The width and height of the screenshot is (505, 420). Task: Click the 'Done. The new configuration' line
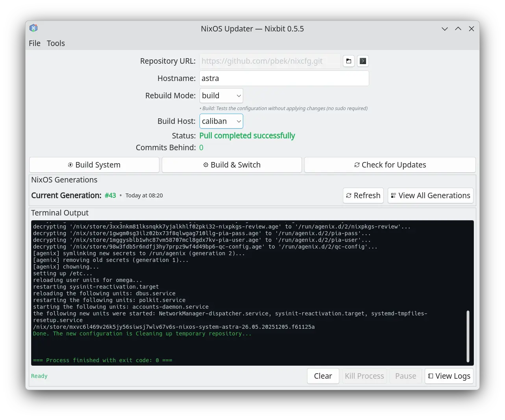point(142,333)
